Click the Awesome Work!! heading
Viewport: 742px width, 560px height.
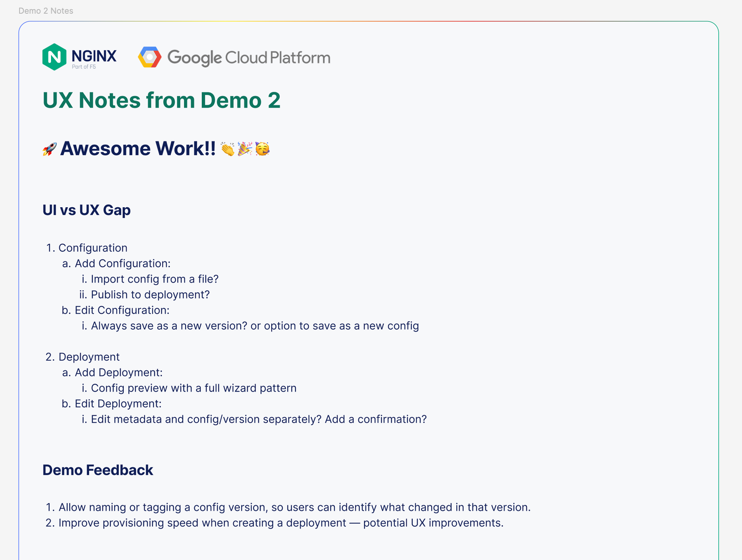pos(138,149)
